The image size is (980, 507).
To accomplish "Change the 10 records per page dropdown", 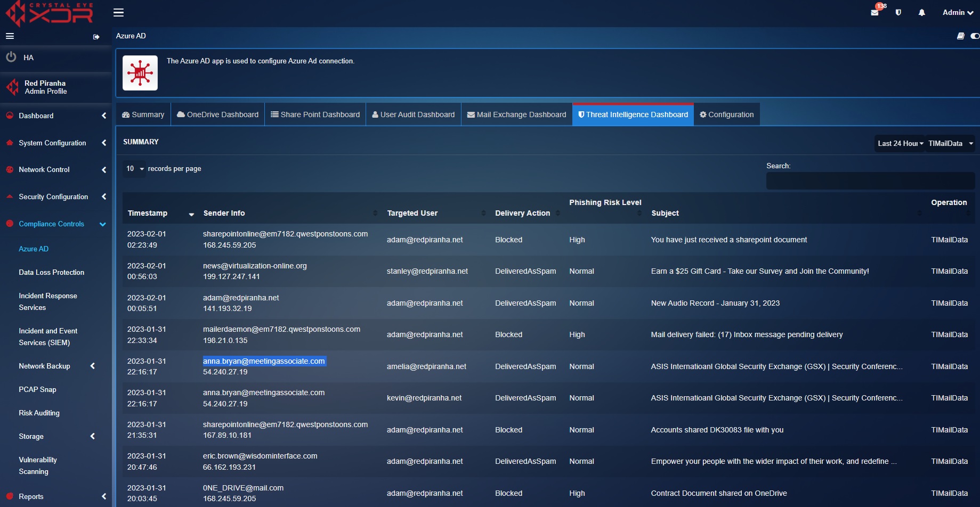I will pyautogui.click(x=134, y=169).
